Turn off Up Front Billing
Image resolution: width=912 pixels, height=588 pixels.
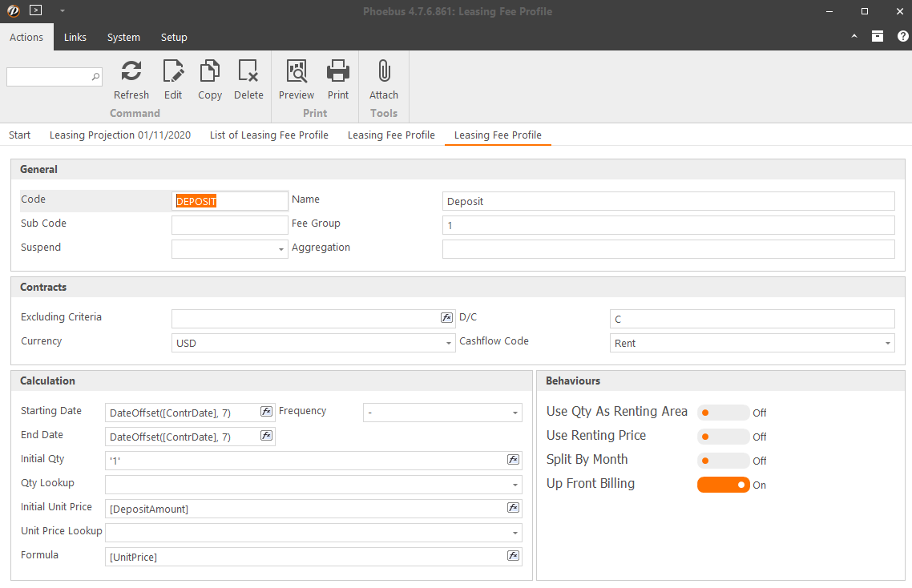723,485
